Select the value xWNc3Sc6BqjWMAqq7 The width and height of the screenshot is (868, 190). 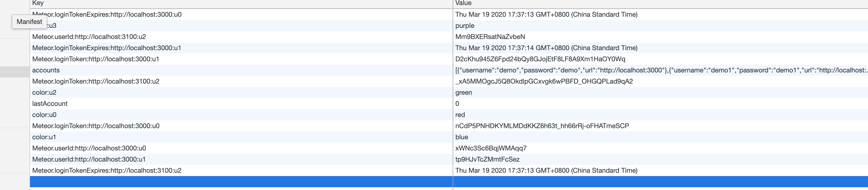point(491,148)
